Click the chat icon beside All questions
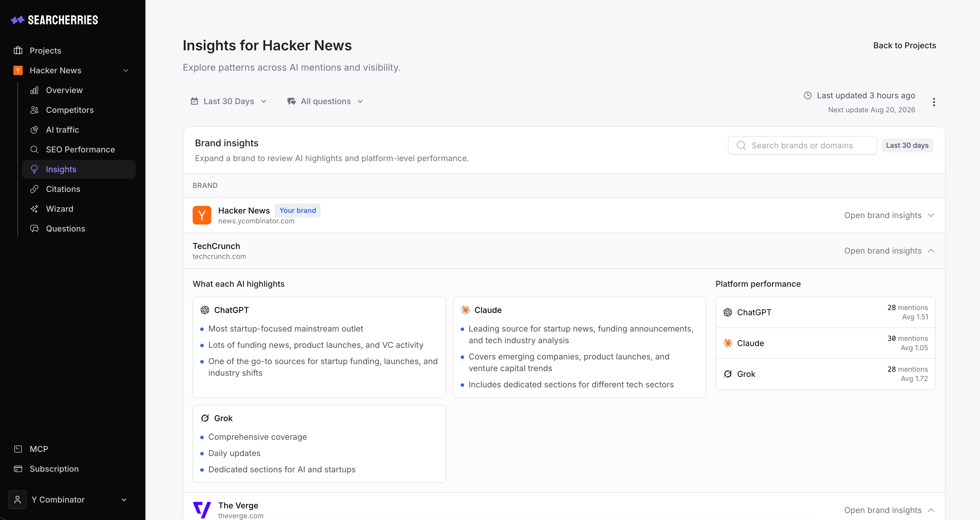Viewport: 980px width, 520px height. pos(292,101)
